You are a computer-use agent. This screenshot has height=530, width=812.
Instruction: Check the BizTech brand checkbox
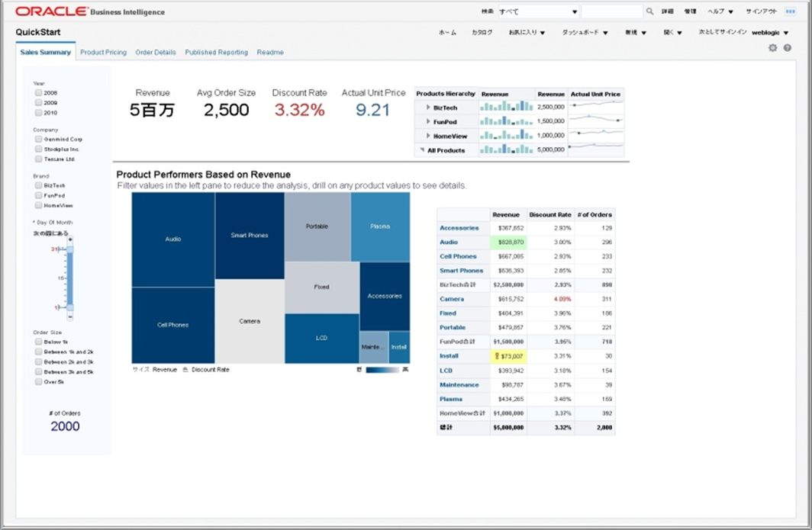tap(38, 185)
